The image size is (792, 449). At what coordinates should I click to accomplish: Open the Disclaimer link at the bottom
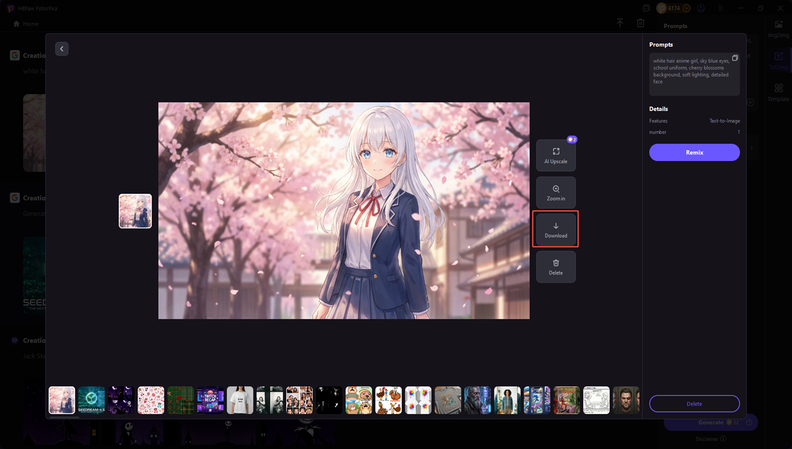coord(710,439)
